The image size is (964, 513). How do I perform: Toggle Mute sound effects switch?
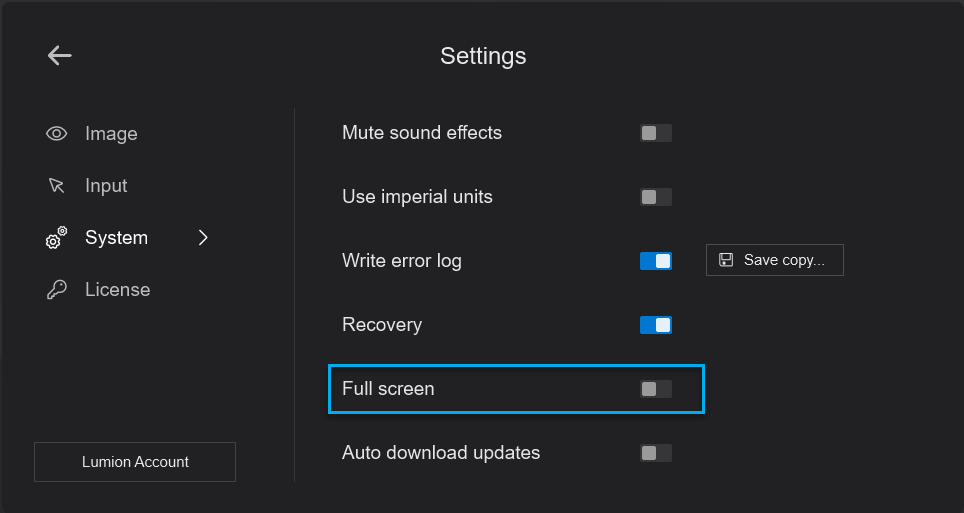point(656,133)
